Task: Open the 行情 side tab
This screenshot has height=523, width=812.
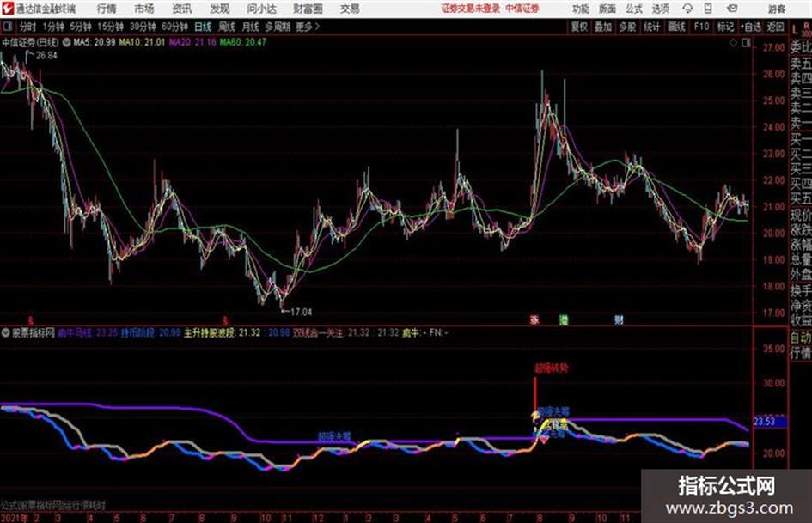Action: (x=801, y=353)
